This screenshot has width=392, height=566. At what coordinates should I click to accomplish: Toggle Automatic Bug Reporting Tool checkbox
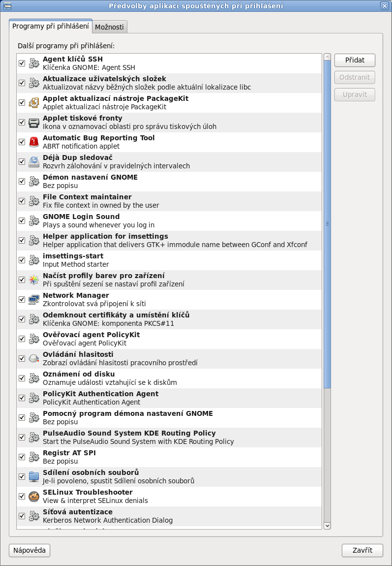[x=22, y=142]
